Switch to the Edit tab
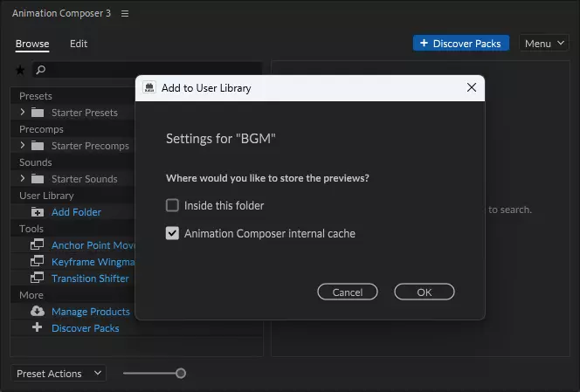Viewport: 580px width, 392px height. 79,44
